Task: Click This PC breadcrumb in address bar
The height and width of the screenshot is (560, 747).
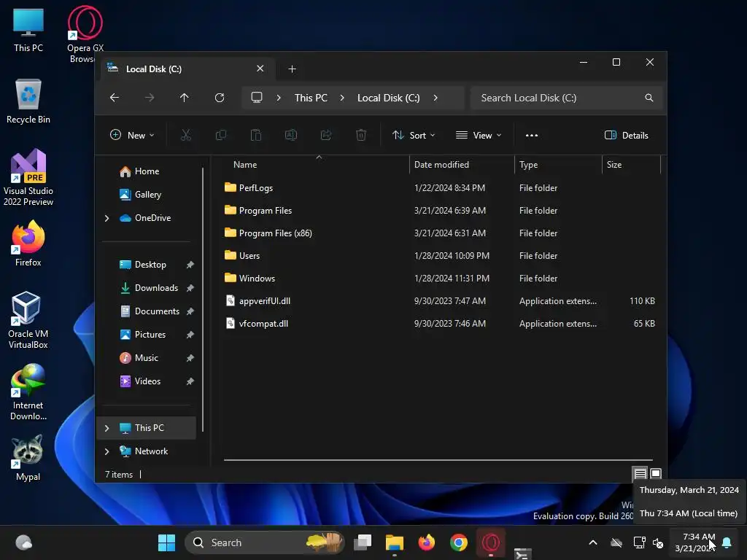Action: point(311,98)
